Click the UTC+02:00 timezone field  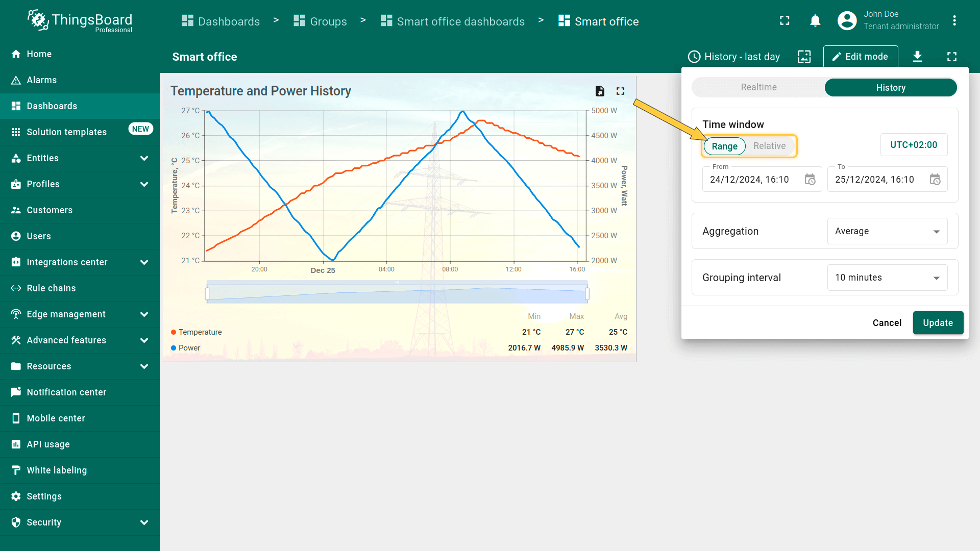(913, 145)
